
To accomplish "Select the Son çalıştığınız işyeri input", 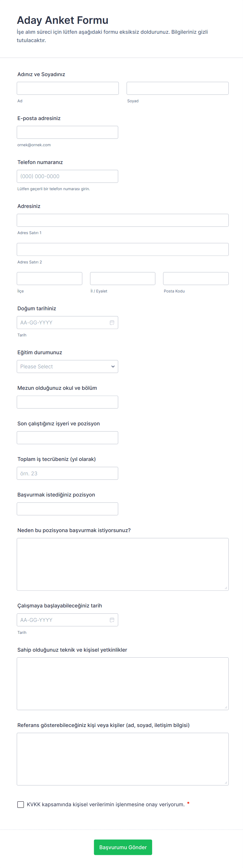I will point(67,437).
